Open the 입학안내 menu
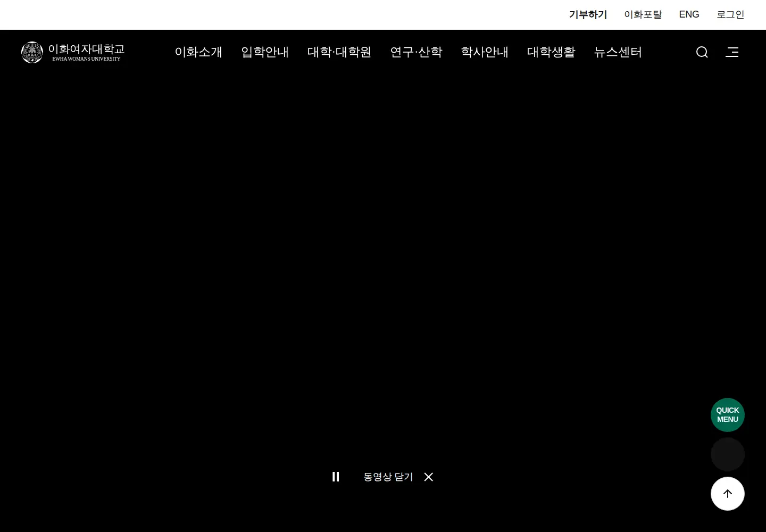The height and width of the screenshot is (532, 766). pos(265,52)
